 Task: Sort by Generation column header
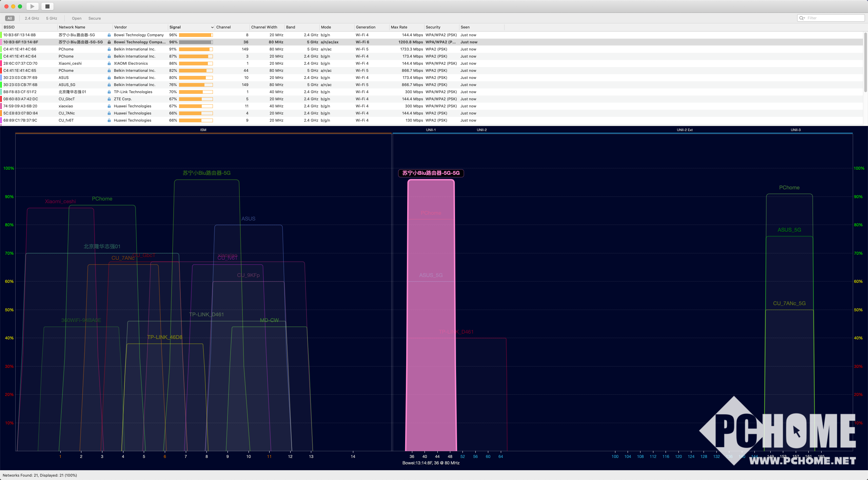[372, 27]
